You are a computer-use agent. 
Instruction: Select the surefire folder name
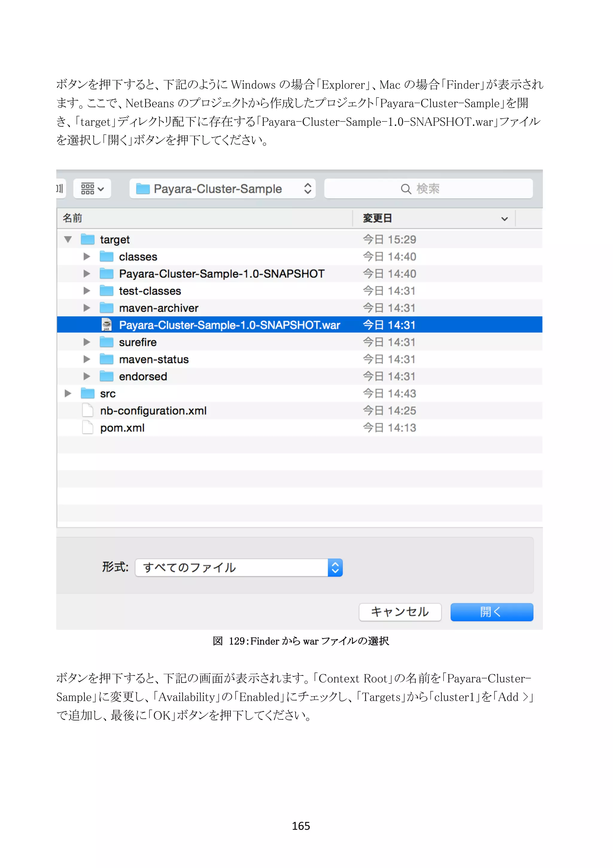coord(138,342)
